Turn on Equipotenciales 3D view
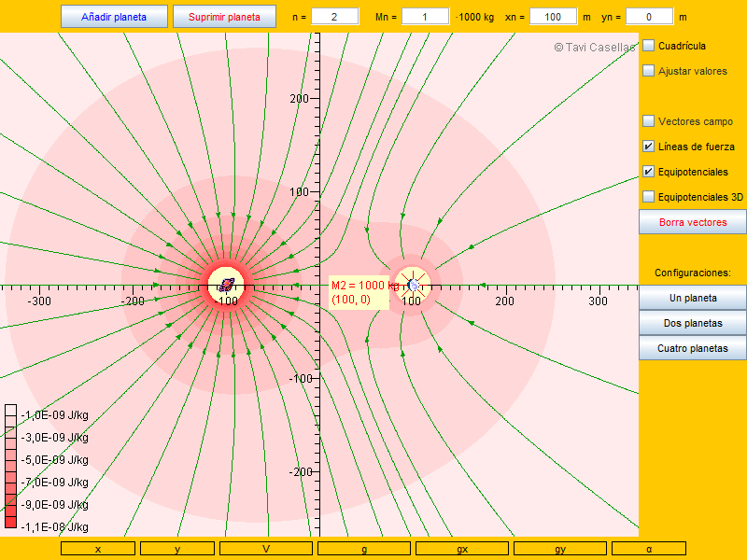 pos(649,197)
